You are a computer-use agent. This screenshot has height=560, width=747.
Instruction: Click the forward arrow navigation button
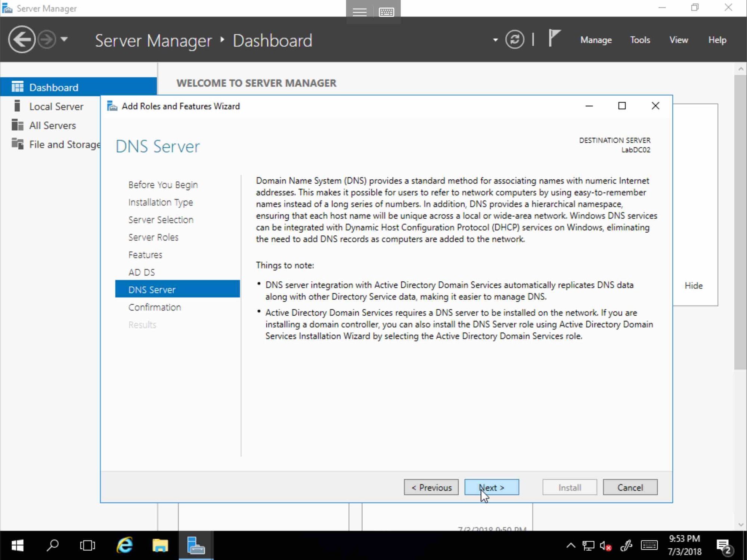click(47, 39)
